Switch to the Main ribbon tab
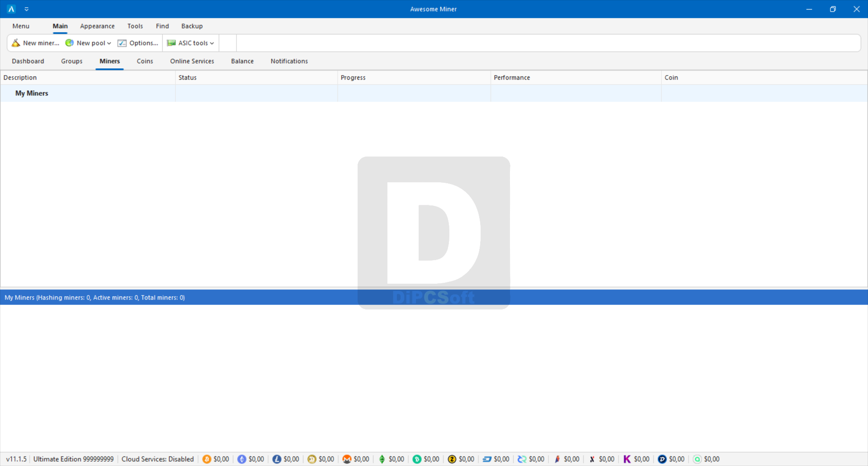This screenshot has height=466, width=868. tap(60, 26)
